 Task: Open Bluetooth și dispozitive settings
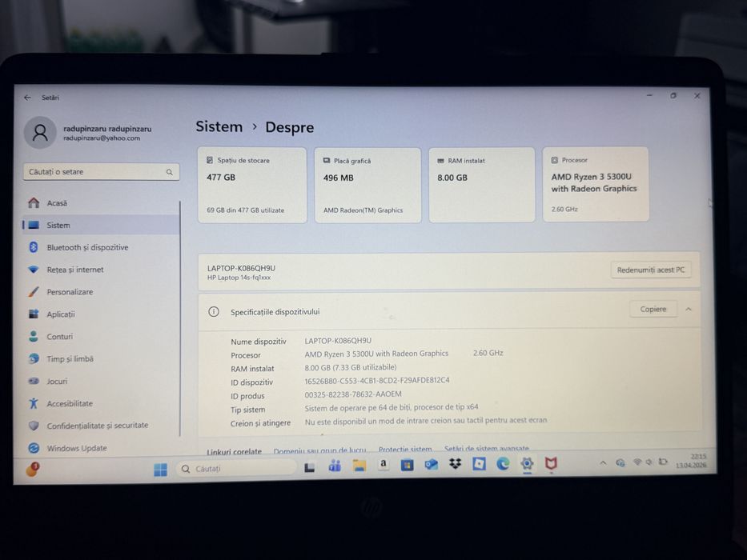(x=101, y=247)
